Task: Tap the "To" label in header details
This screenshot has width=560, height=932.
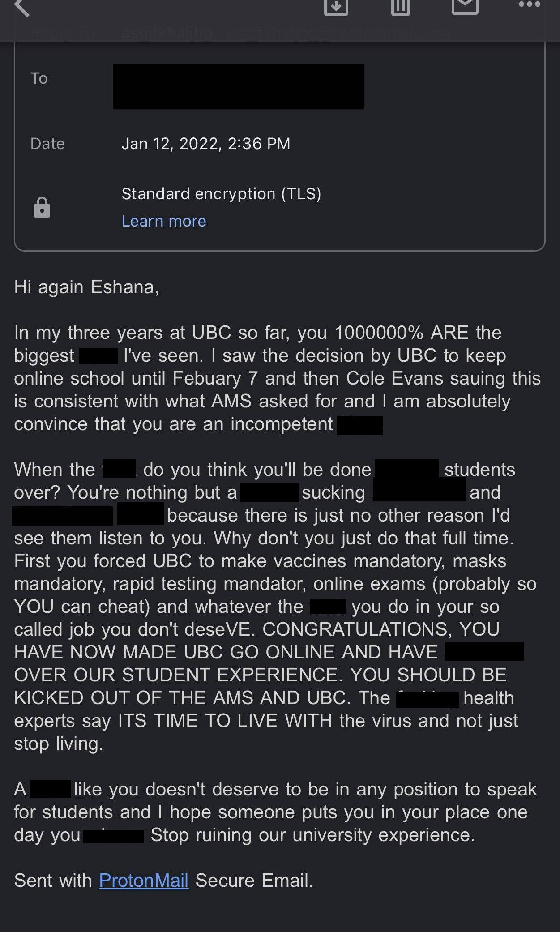Action: coord(39,78)
